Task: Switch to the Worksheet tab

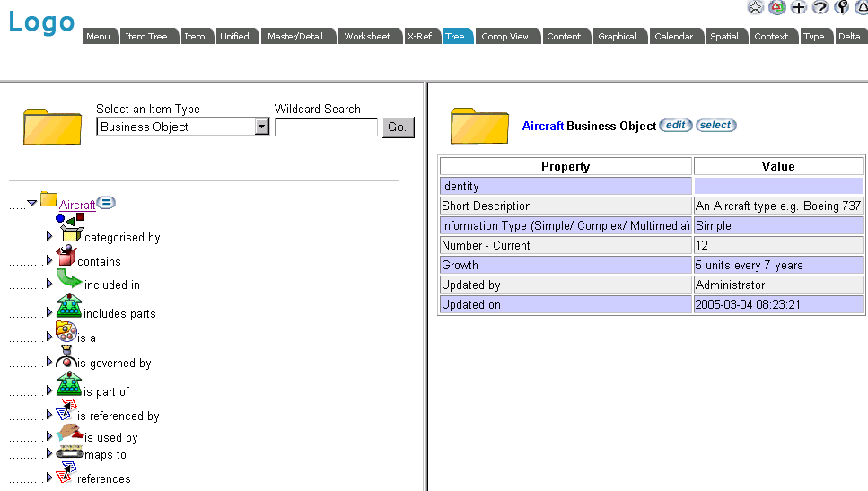Action: (x=367, y=37)
